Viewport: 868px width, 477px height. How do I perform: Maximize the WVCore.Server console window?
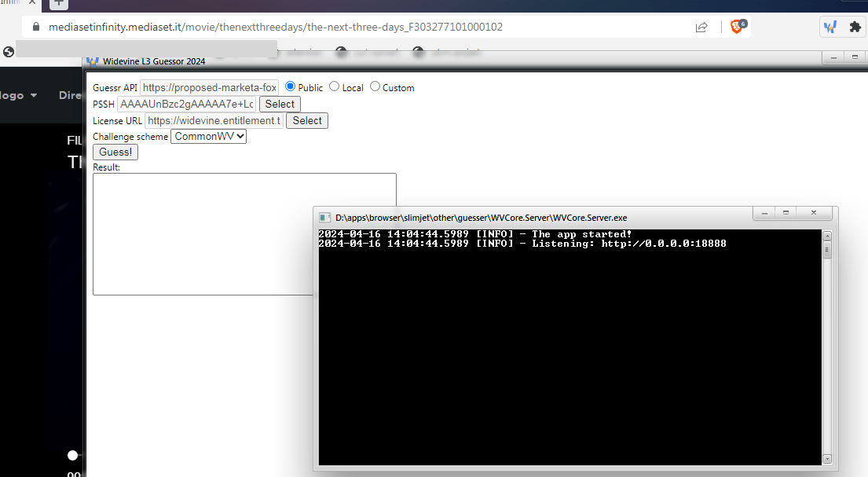point(786,213)
